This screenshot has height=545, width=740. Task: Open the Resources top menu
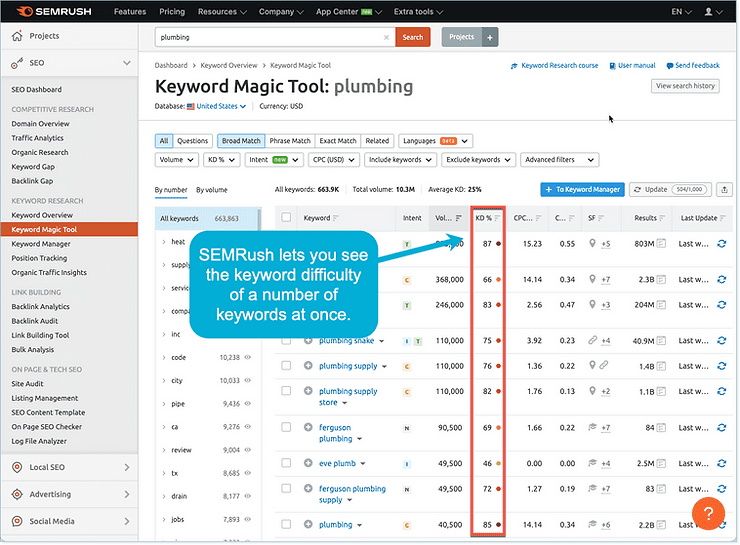click(222, 12)
